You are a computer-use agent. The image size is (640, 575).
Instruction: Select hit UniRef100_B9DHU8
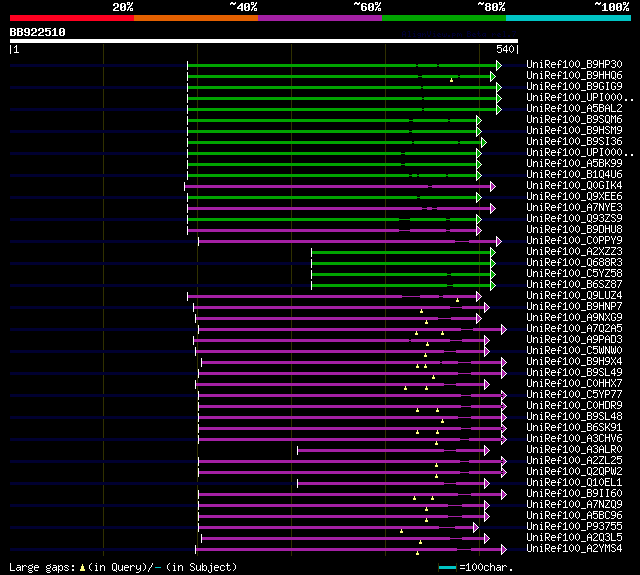(x=574, y=230)
